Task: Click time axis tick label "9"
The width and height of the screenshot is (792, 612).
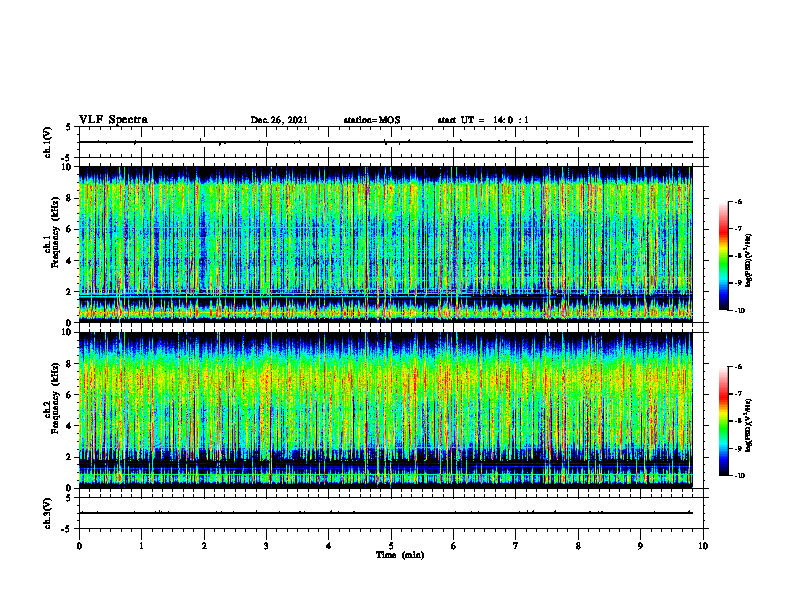Action: point(640,546)
